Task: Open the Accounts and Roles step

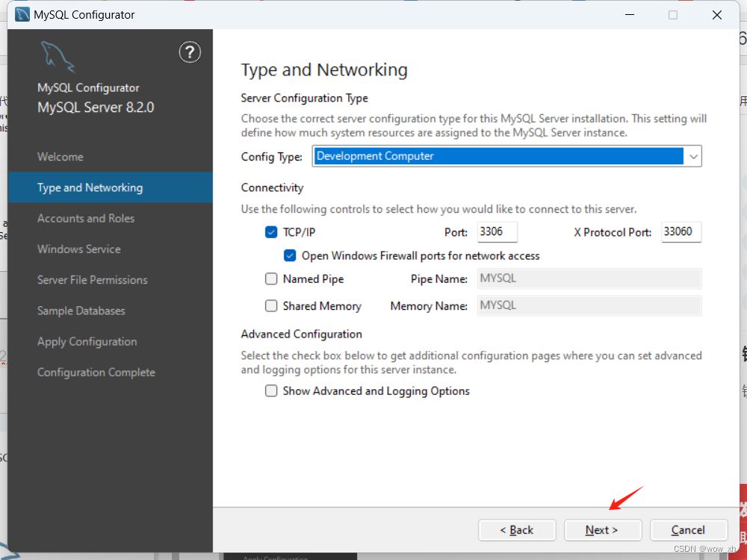Action: [x=86, y=218]
